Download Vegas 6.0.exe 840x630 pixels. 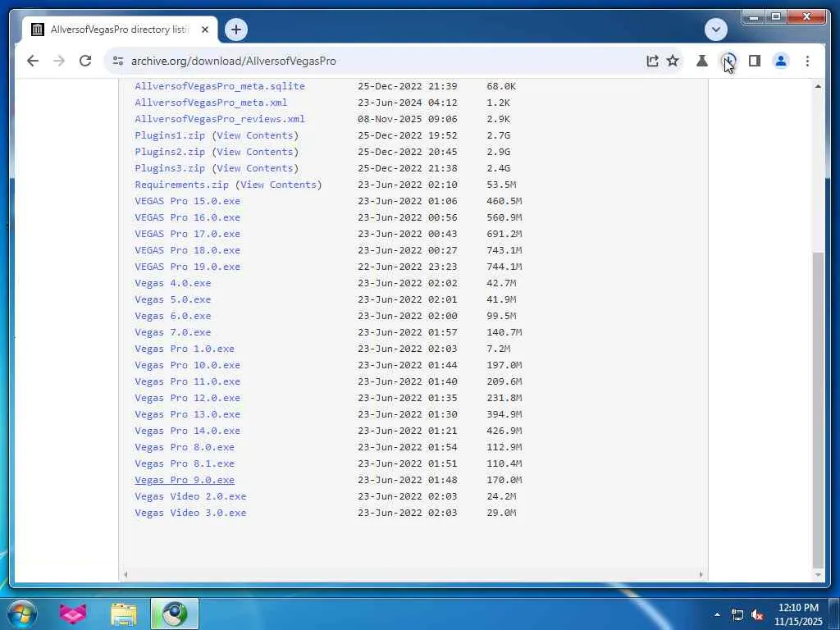(173, 316)
